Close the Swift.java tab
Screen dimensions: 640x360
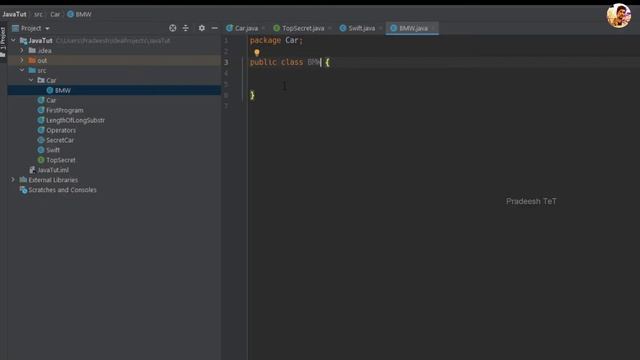380,28
